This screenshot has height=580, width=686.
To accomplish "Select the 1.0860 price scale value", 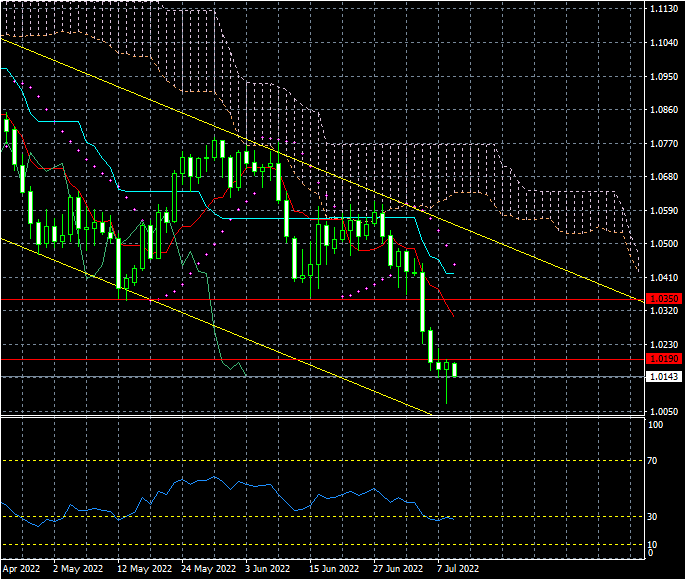I will pos(664,110).
